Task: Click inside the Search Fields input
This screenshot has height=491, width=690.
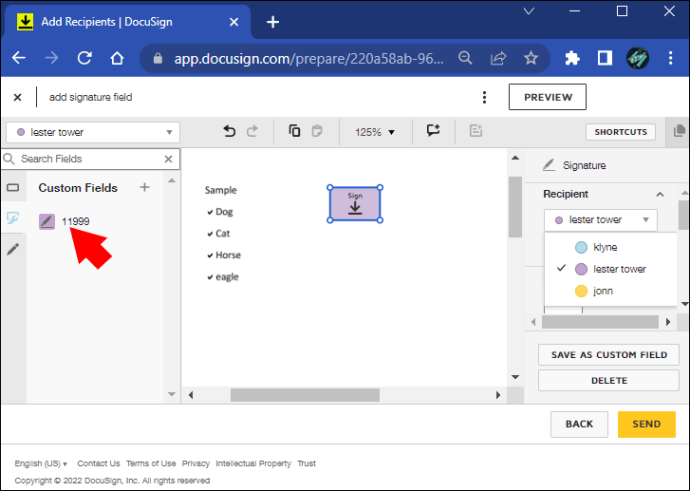Action: coord(90,159)
